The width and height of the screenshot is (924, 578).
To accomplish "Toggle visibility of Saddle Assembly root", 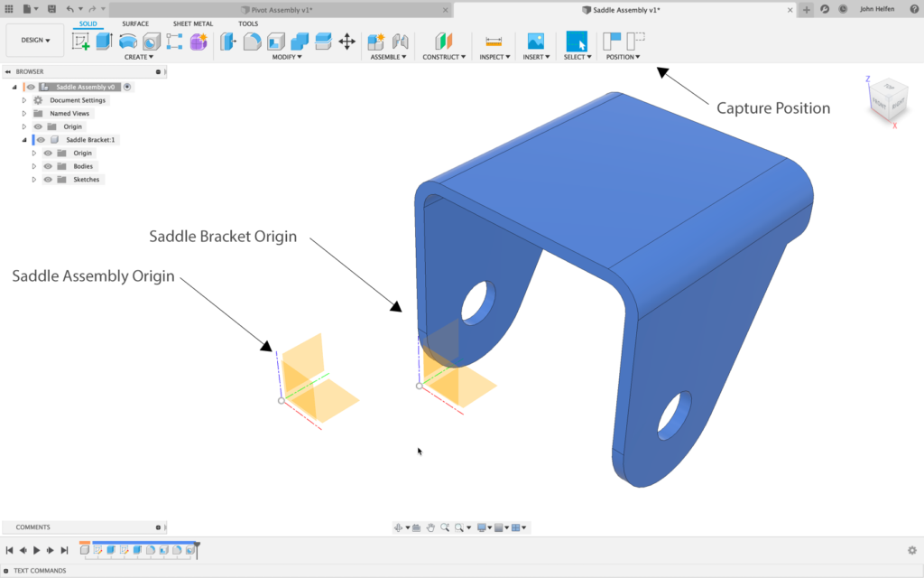I will coord(31,88).
